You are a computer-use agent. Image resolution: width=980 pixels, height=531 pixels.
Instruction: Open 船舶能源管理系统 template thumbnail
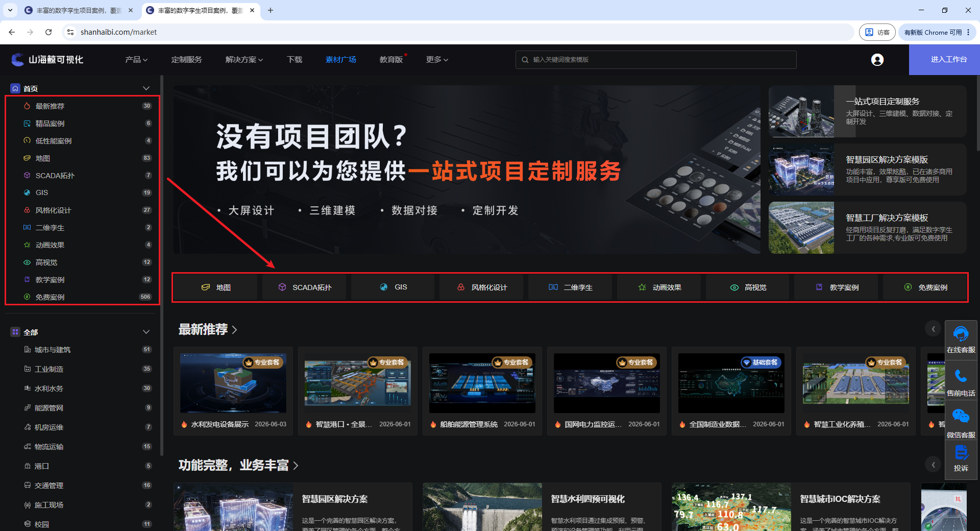(482, 383)
